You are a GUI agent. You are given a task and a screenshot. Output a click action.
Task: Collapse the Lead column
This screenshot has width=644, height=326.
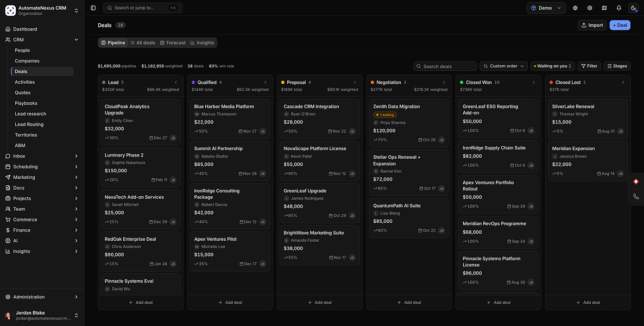176,82
